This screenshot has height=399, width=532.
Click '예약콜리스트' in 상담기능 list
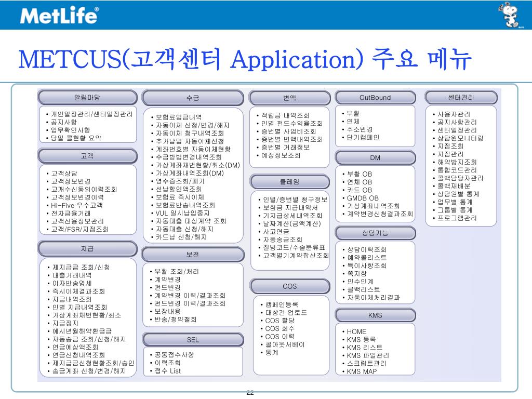[x=367, y=258]
